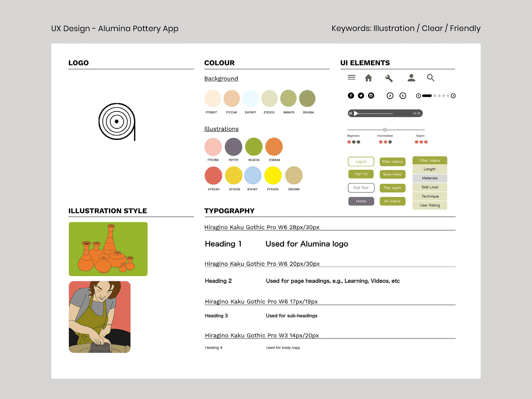532x399 pixels.
Task: Click the carousel previous arrow before dots
Action: coord(418,96)
